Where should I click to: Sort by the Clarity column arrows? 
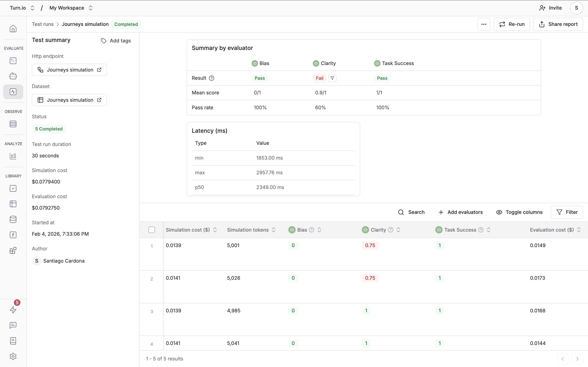coord(398,230)
